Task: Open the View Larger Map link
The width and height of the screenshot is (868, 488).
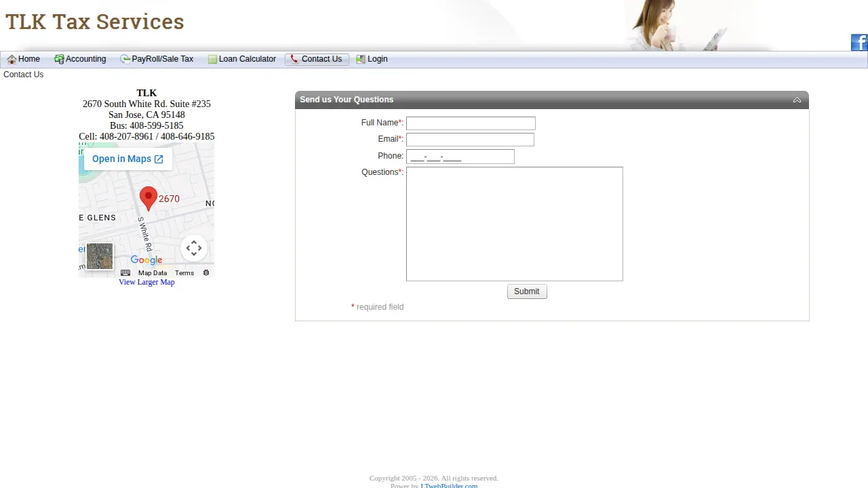Action: (146, 282)
